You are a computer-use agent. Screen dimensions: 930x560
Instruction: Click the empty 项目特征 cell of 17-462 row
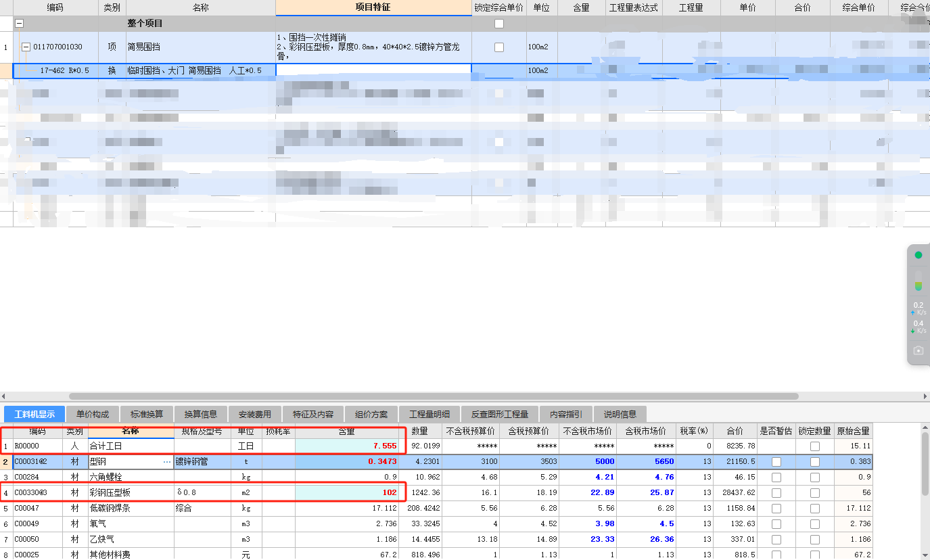(373, 70)
